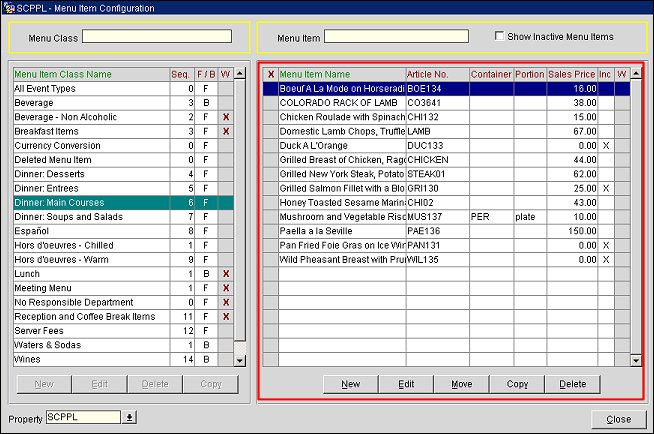
Task: Click the red X column header in item grid
Action: point(270,74)
